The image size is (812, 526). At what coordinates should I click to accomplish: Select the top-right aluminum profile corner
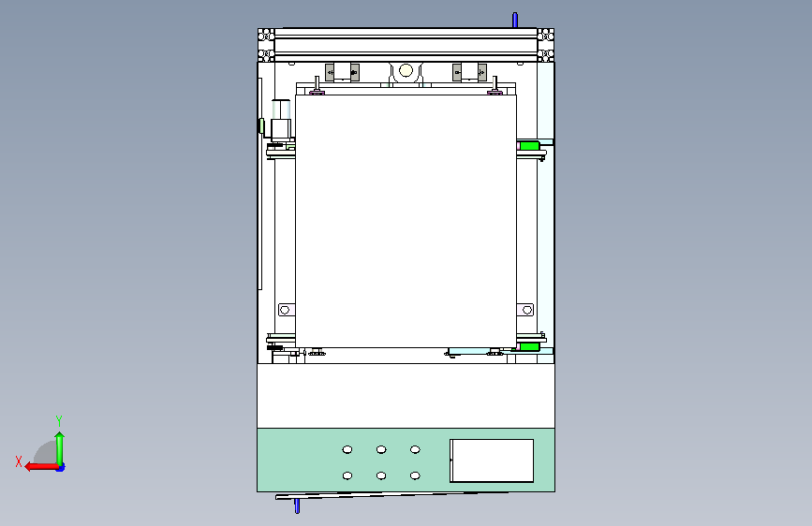click(545, 45)
